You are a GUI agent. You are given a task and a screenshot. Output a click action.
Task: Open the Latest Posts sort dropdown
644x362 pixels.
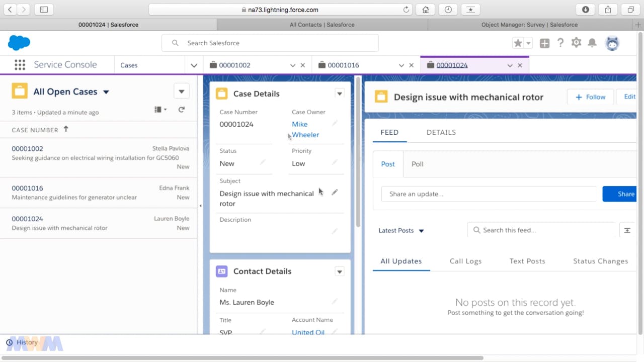(401, 230)
